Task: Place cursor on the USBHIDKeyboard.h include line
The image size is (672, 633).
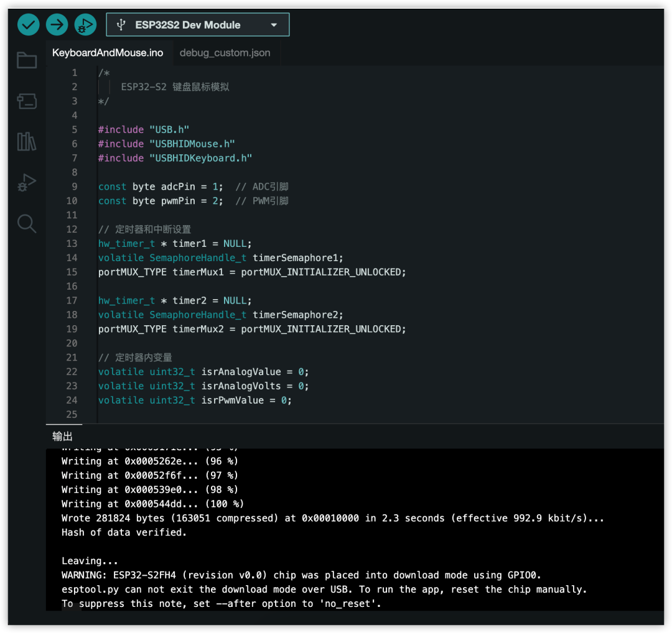Action: click(175, 158)
